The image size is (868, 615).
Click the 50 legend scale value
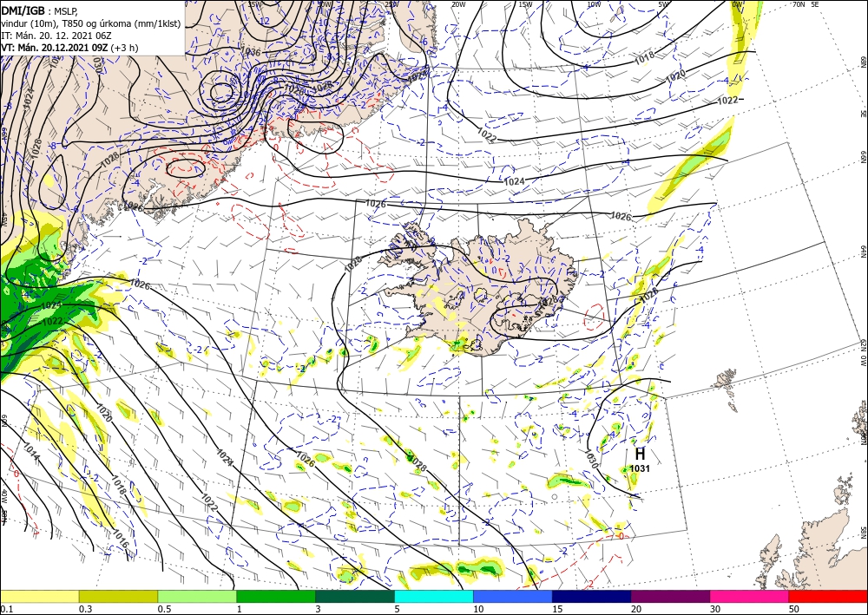point(794,609)
